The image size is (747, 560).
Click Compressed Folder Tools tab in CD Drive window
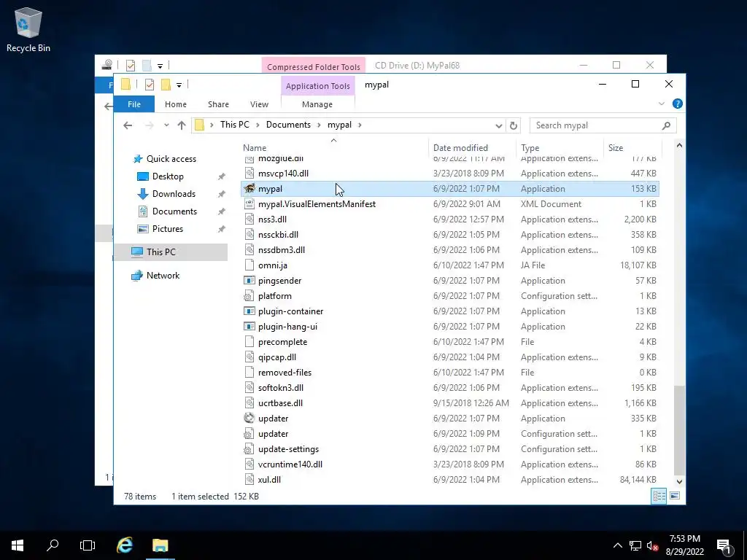[x=314, y=66]
